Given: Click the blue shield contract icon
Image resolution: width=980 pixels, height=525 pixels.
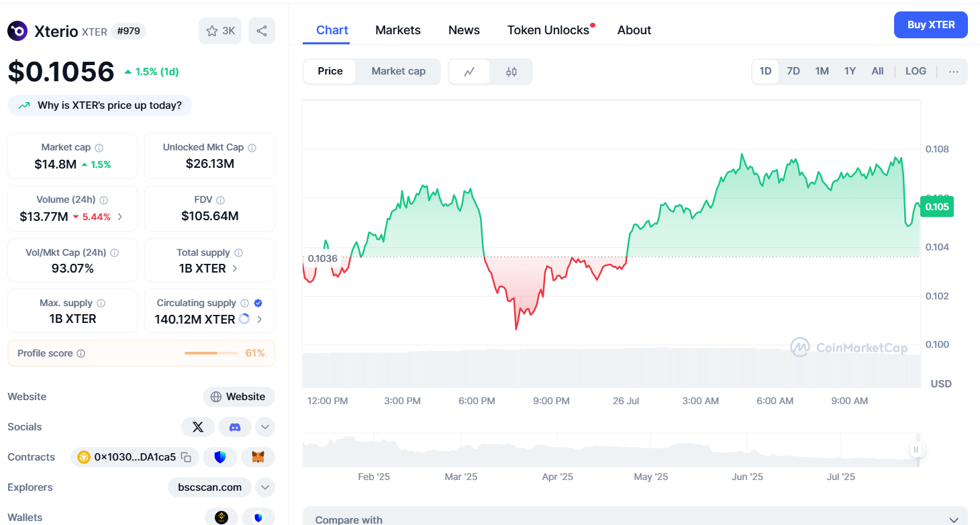Looking at the screenshot, I should click(x=220, y=457).
